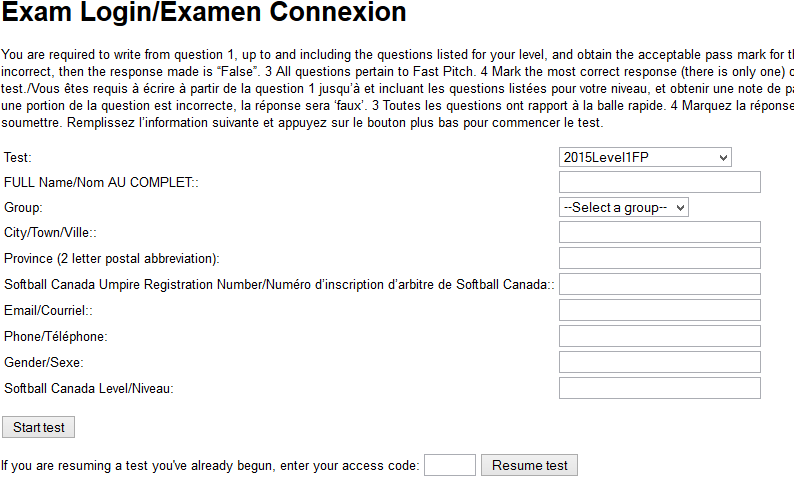
Task: Click the Test dropdown arrow
Action: click(x=723, y=158)
